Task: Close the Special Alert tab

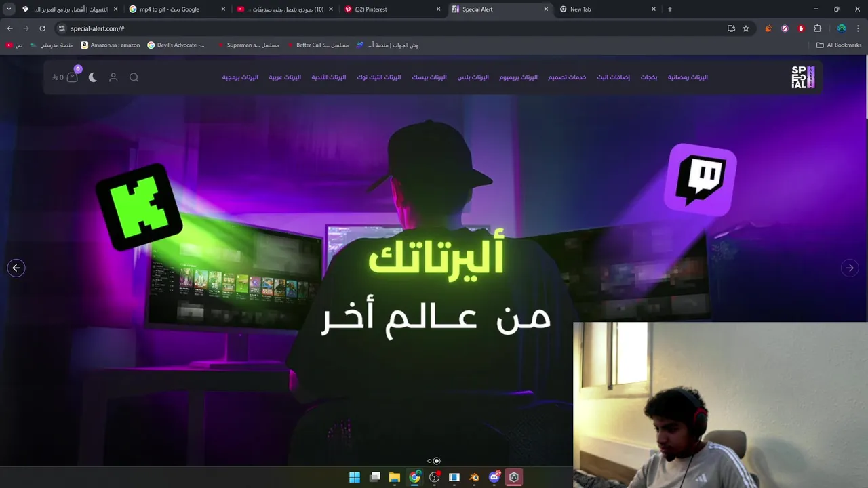Action: 546,9
